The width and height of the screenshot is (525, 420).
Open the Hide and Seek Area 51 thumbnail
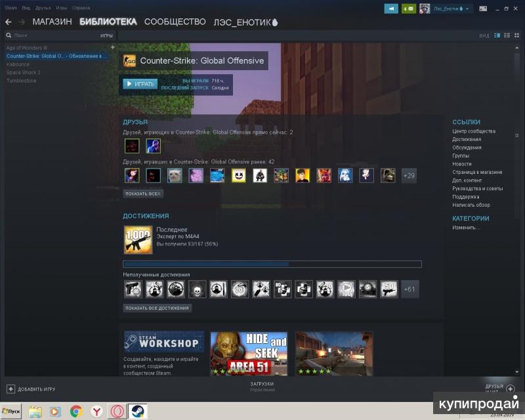249,354
